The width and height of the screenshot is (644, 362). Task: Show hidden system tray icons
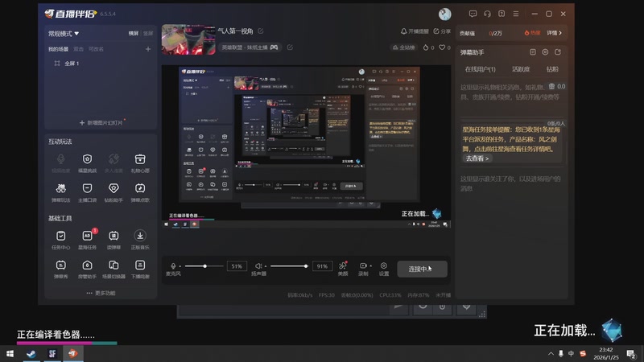point(551,353)
